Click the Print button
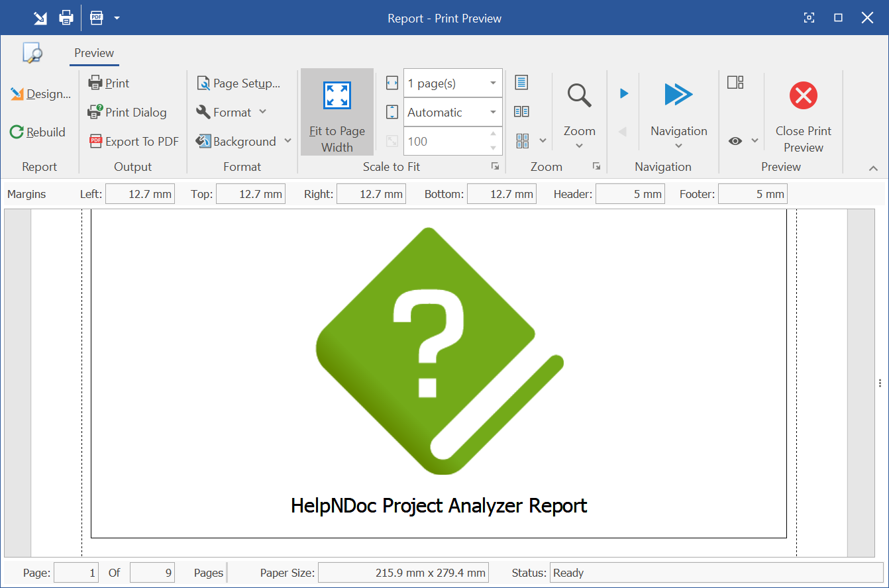Screen dimensions: 889x588 tap(109, 83)
